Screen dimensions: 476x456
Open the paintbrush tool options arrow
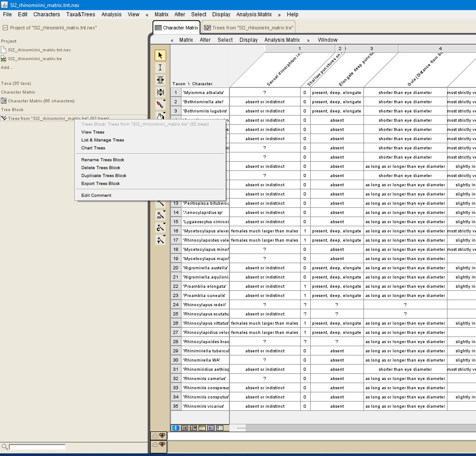pyautogui.click(x=164, y=101)
